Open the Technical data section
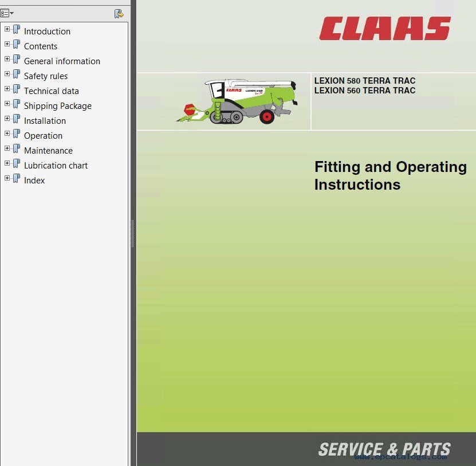This screenshot has width=476, height=466. 52,91
